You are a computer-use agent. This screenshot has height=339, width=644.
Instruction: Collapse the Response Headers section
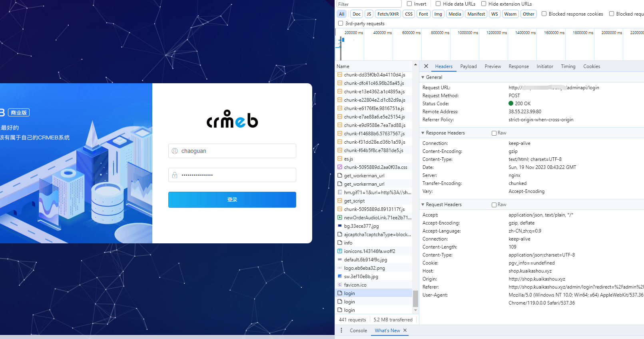pos(423,133)
